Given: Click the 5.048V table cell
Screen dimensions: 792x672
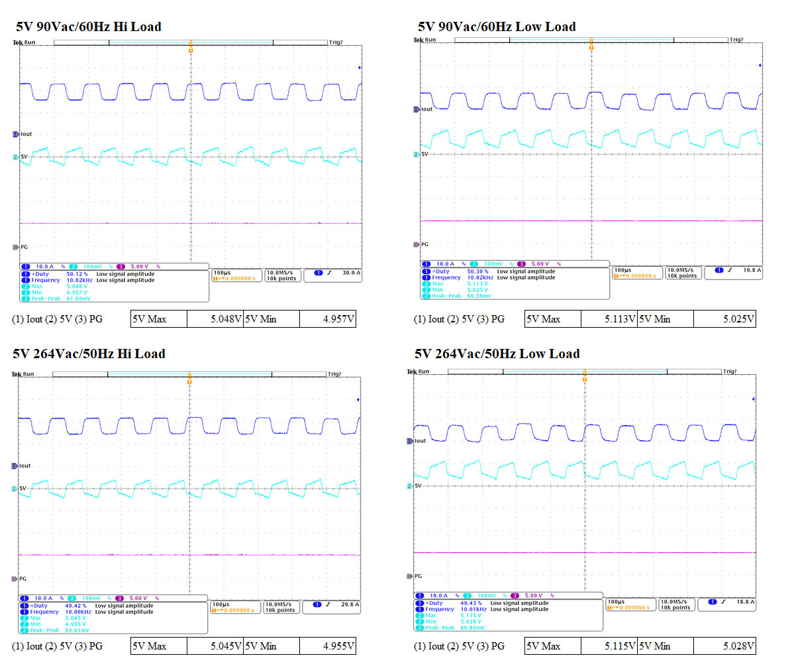Looking at the screenshot, I should point(215,319).
